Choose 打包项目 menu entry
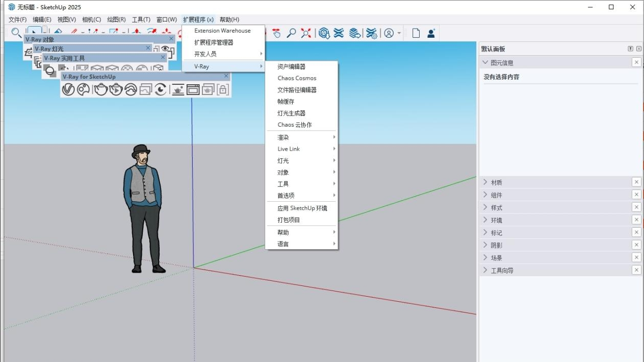 coord(301,220)
